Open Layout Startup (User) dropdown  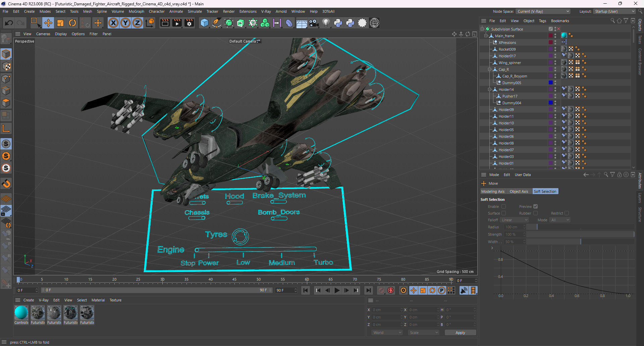click(614, 11)
